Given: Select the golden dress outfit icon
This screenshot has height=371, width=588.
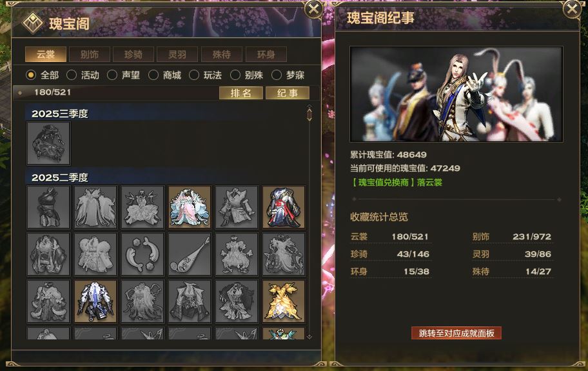Looking at the screenshot, I should tap(284, 301).
